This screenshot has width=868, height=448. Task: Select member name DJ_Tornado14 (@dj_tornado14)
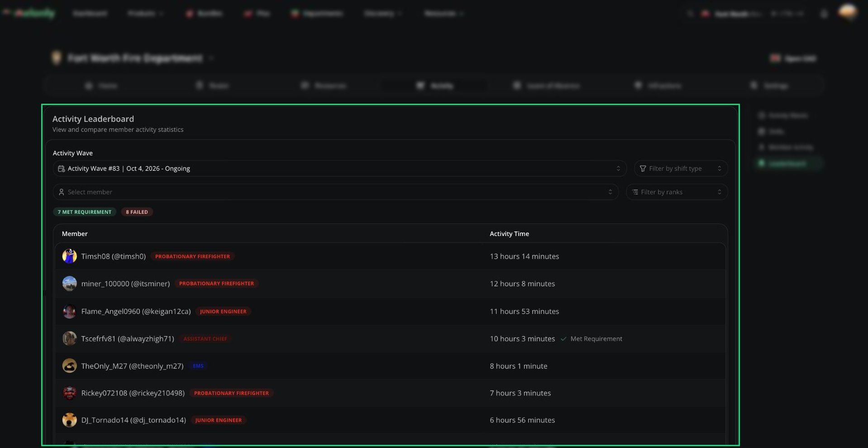(x=134, y=420)
